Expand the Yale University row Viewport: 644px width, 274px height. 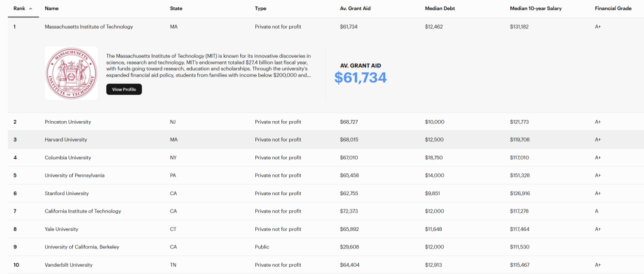[x=326, y=229]
